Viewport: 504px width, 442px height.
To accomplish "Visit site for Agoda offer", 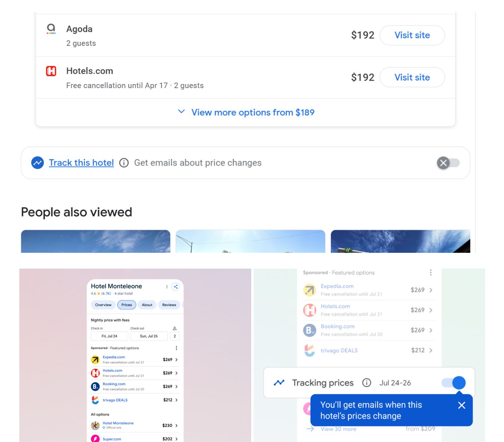I will [412, 35].
